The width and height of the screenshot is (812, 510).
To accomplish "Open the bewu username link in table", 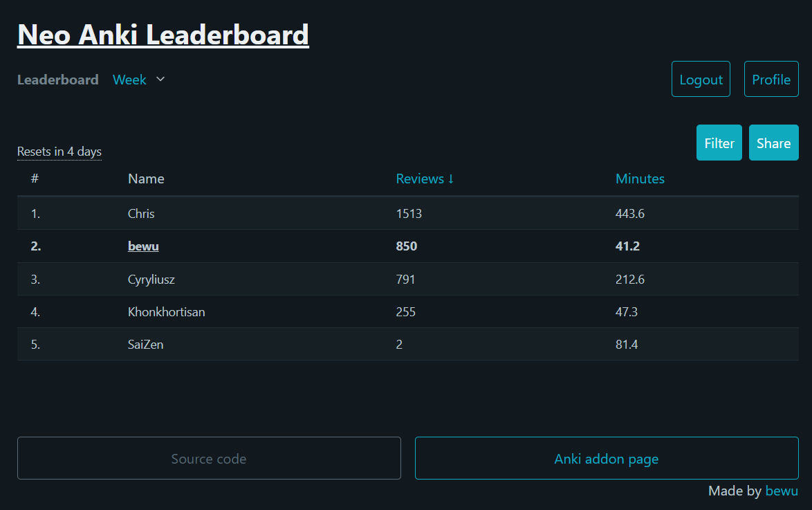I will point(143,246).
